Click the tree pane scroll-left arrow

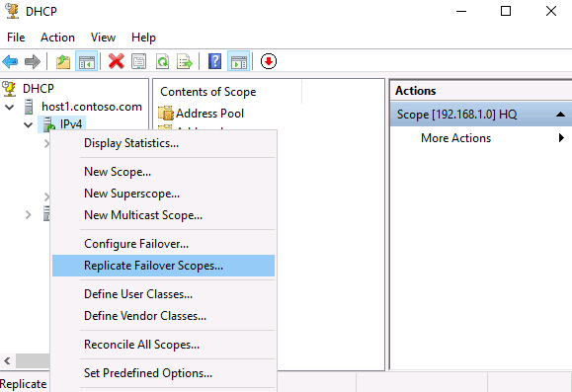click(7, 361)
